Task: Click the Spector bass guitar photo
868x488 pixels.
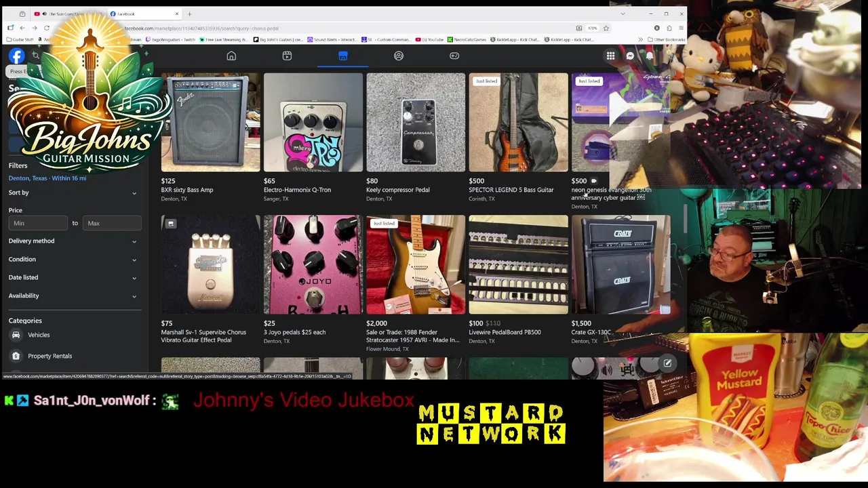Action: pyautogui.click(x=518, y=122)
